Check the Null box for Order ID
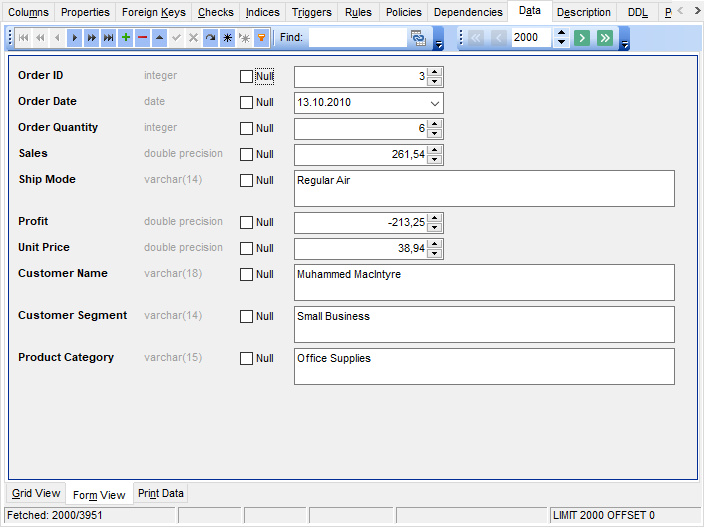The width and height of the screenshot is (704, 527). coord(246,77)
